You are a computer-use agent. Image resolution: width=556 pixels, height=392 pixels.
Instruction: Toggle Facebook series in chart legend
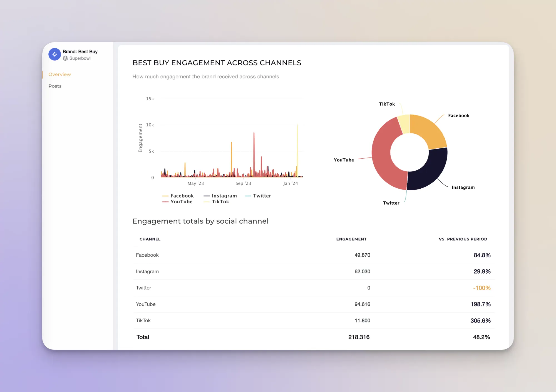click(x=178, y=196)
